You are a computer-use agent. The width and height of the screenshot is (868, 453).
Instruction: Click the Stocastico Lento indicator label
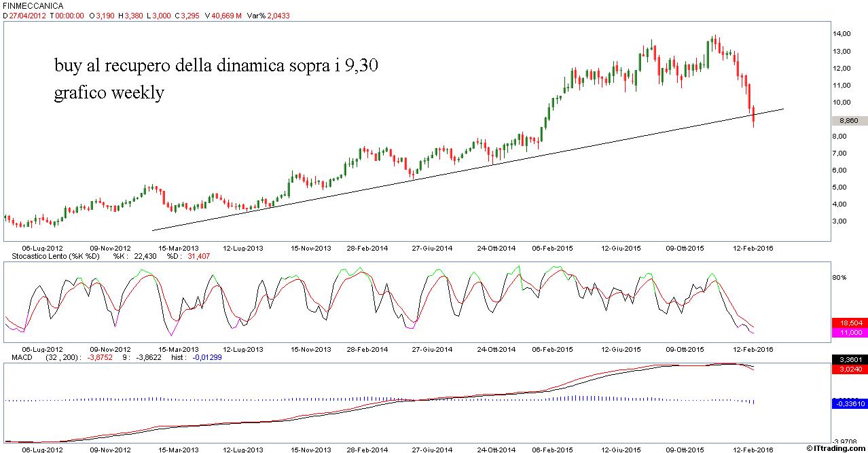click(53, 256)
